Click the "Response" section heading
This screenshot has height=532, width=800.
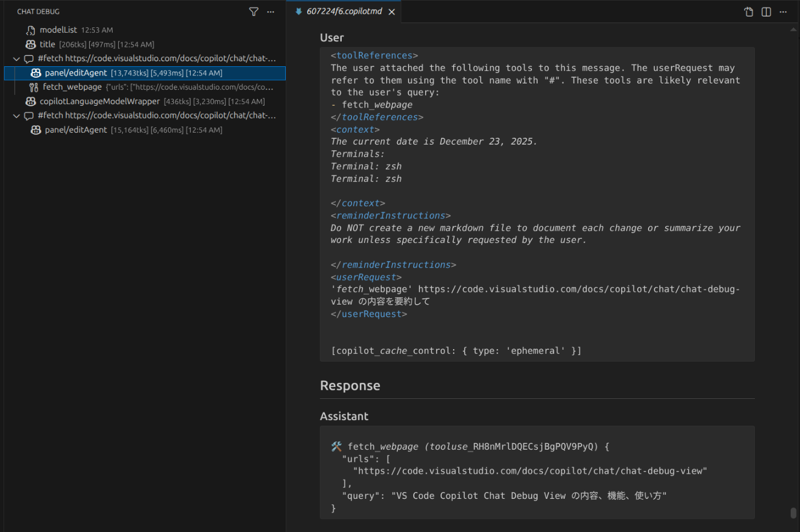(x=350, y=386)
